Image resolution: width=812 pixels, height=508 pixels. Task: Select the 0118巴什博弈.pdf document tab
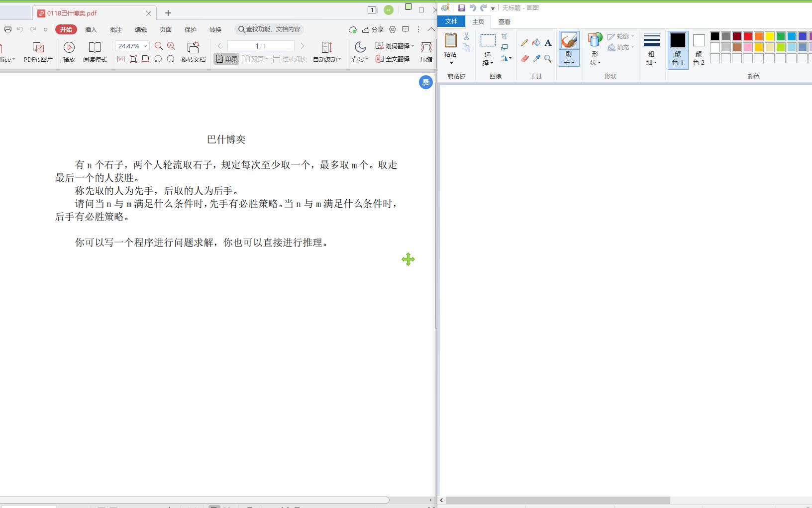[x=94, y=13]
